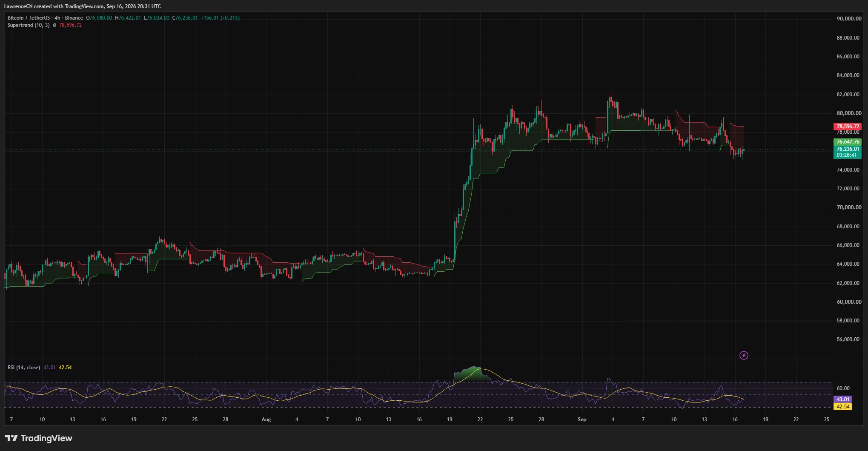Click the green price label 76,647.76
The width and height of the screenshot is (868, 451).
pos(848,142)
